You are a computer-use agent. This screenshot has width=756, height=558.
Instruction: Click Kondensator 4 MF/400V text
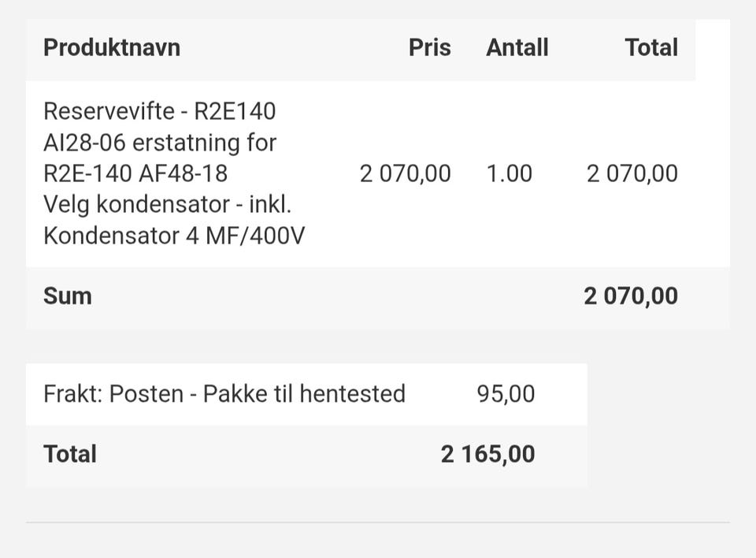pos(174,236)
